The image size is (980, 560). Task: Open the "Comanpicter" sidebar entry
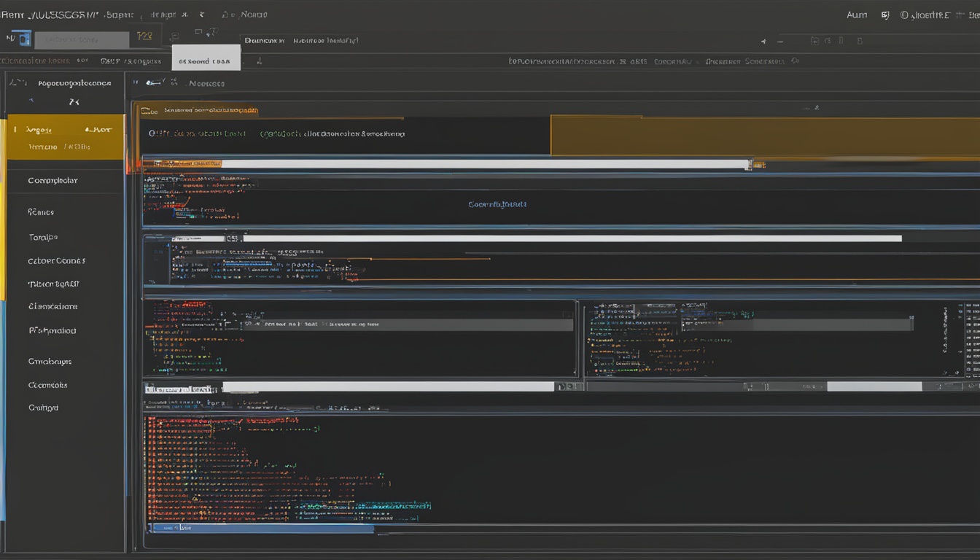coord(52,180)
